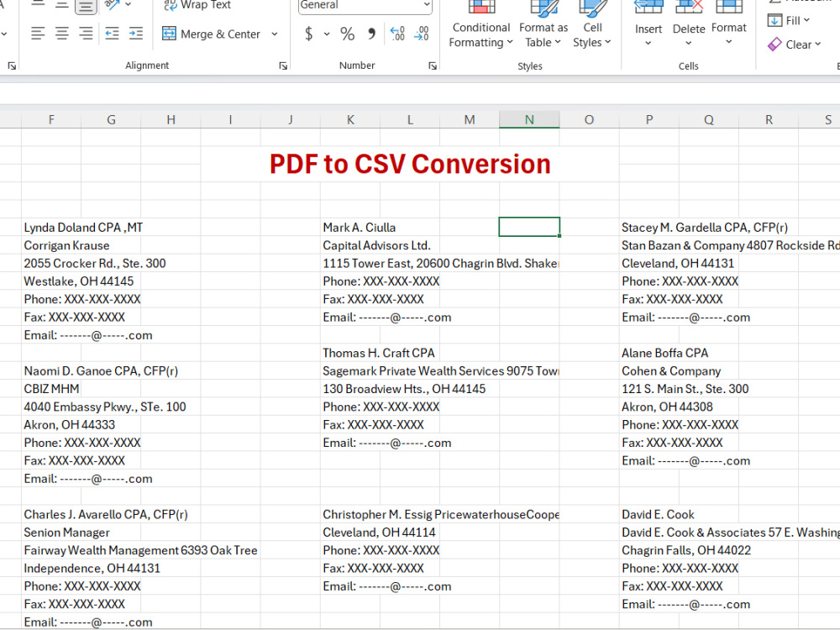Click the PDF to CSV Conversion title
Image resolution: width=840 pixels, height=630 pixels.
coord(410,164)
